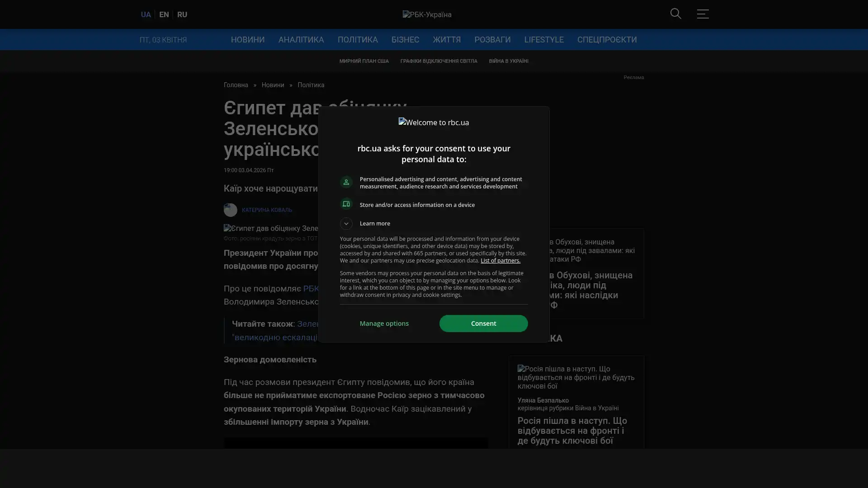The image size is (868, 488).
Task: Click the store on device icon
Action: (x=346, y=204)
